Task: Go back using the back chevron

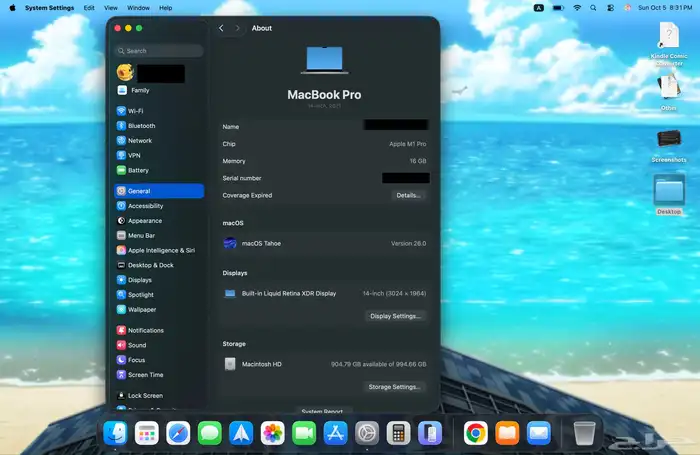Action: pos(221,29)
